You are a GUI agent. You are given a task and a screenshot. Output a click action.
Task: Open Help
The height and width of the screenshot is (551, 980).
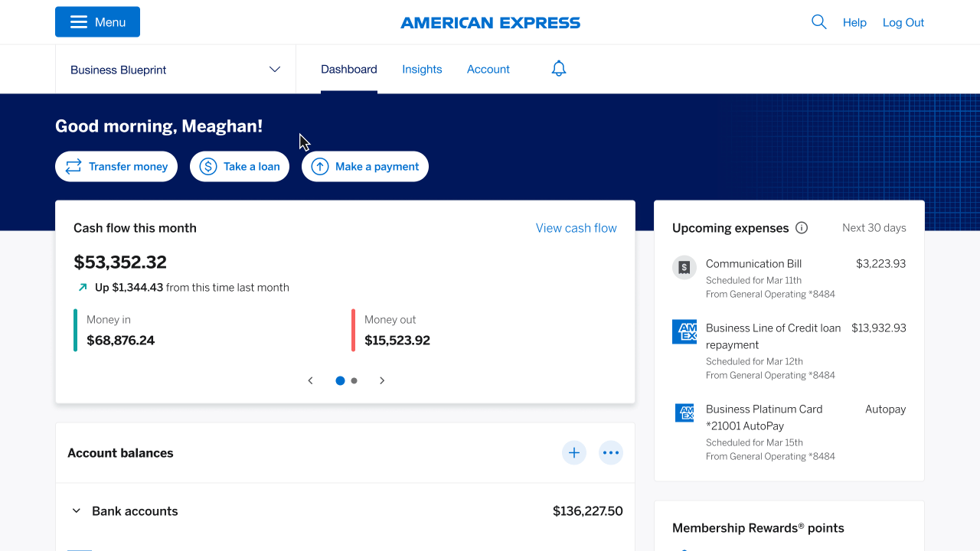tap(854, 22)
